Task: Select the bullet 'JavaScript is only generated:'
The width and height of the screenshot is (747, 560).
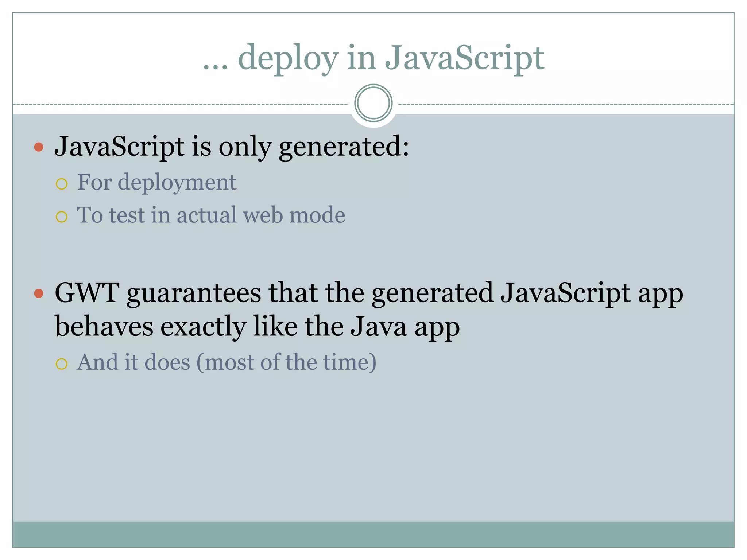Action: 232,147
